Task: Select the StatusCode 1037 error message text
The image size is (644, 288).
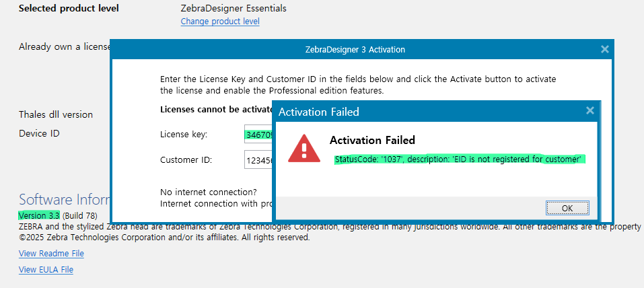Action: click(460, 159)
